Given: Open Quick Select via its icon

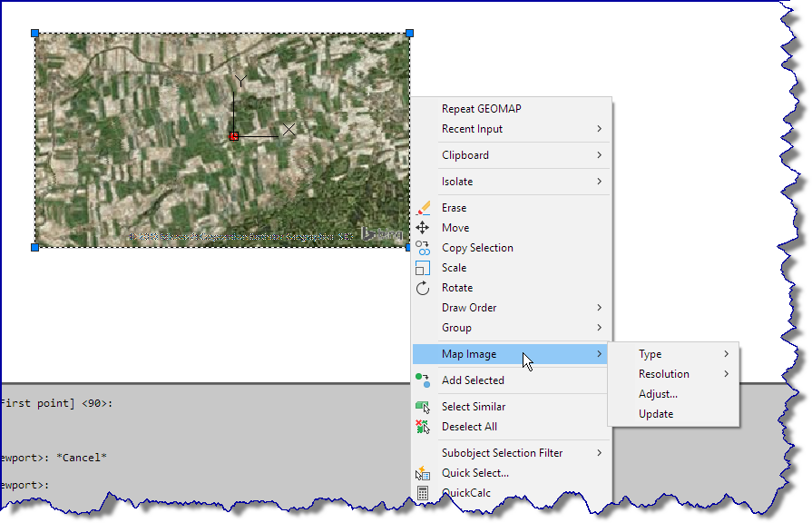Looking at the screenshot, I should 423,472.
